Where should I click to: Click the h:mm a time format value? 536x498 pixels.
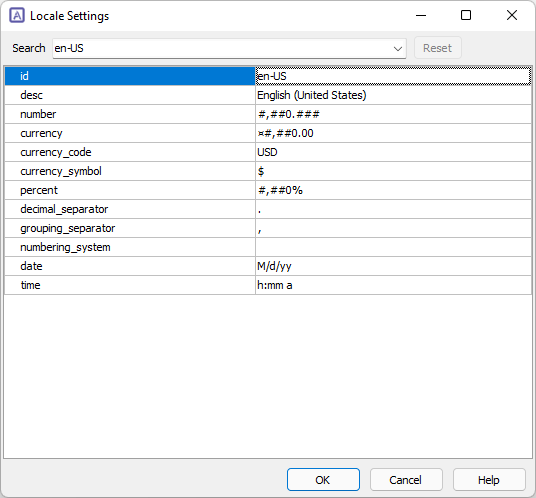pos(274,285)
